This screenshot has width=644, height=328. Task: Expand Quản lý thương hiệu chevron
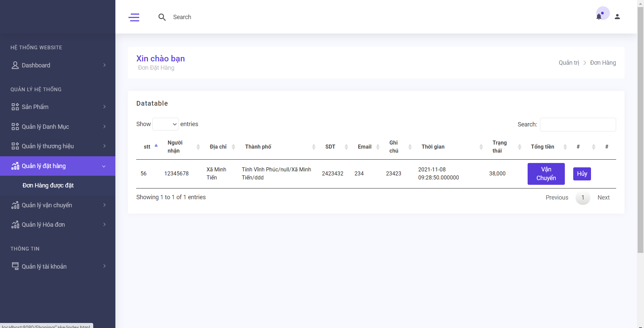tap(104, 146)
